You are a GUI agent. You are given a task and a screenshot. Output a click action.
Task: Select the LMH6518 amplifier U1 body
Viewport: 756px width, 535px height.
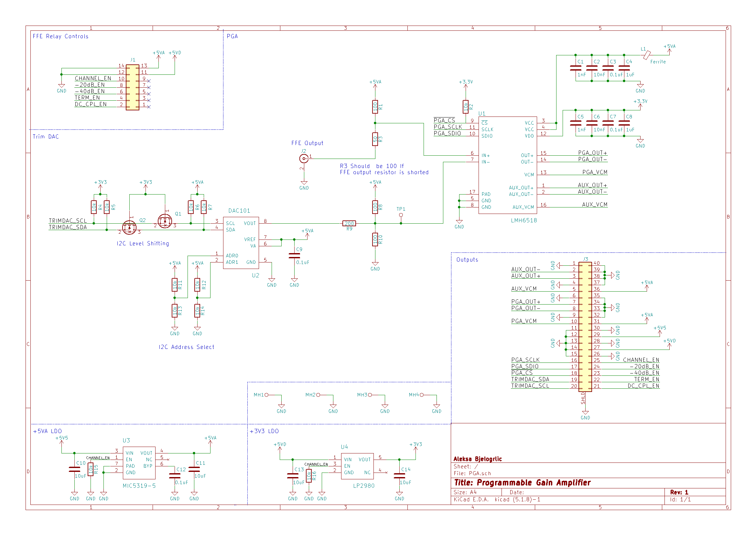507,165
